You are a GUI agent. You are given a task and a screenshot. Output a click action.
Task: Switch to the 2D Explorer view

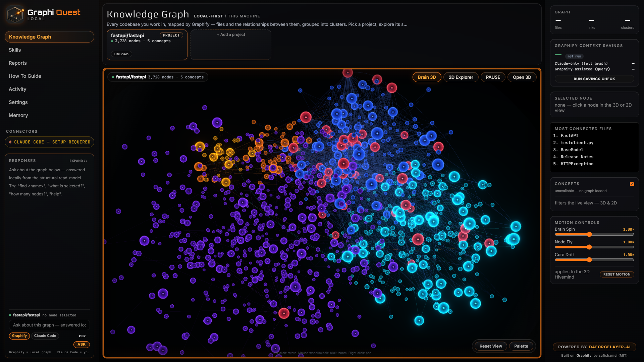461,77
